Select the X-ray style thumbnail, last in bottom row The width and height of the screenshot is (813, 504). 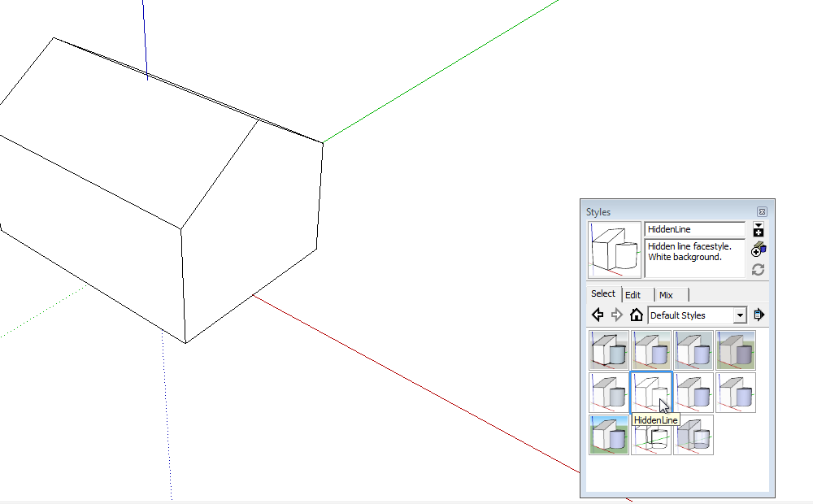(x=693, y=435)
